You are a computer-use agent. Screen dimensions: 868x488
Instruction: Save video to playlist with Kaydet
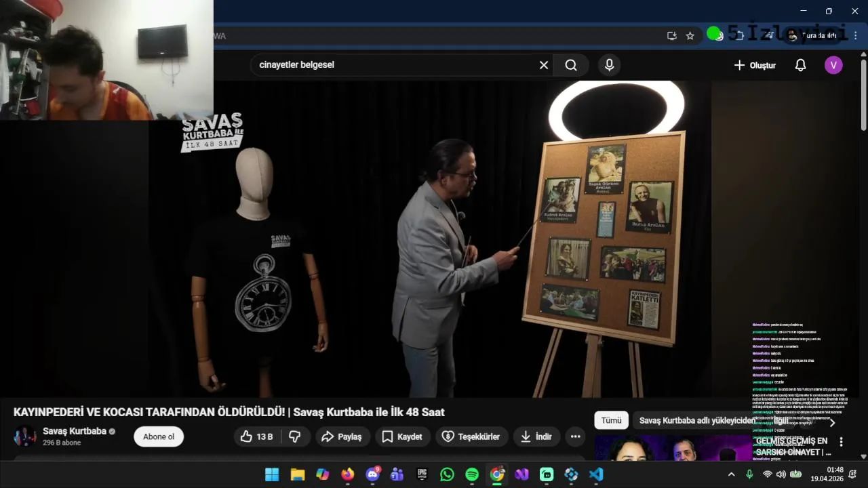point(402,436)
